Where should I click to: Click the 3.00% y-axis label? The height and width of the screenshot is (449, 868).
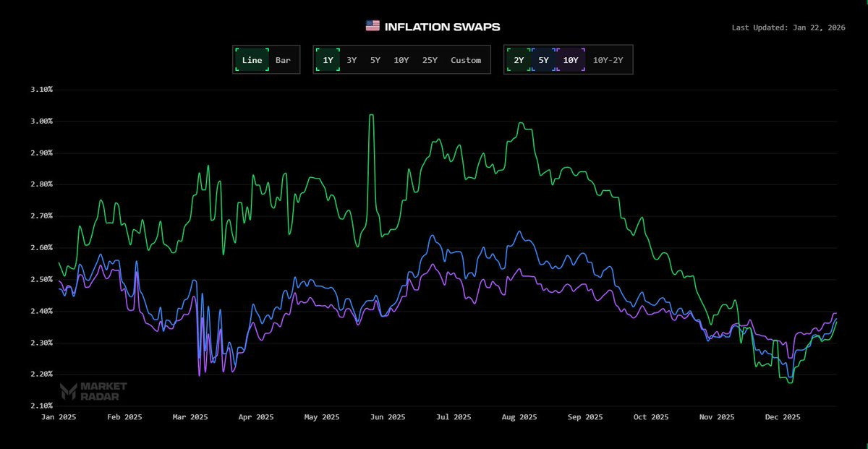click(40, 121)
